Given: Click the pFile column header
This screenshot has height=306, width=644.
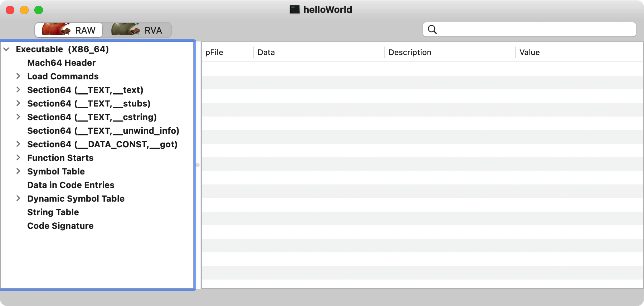Looking at the screenshot, I should point(214,53).
